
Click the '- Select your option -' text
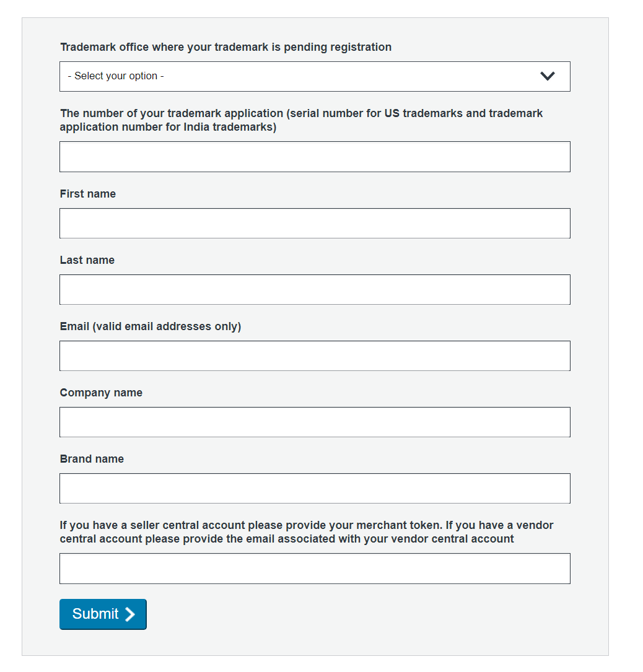tap(116, 76)
